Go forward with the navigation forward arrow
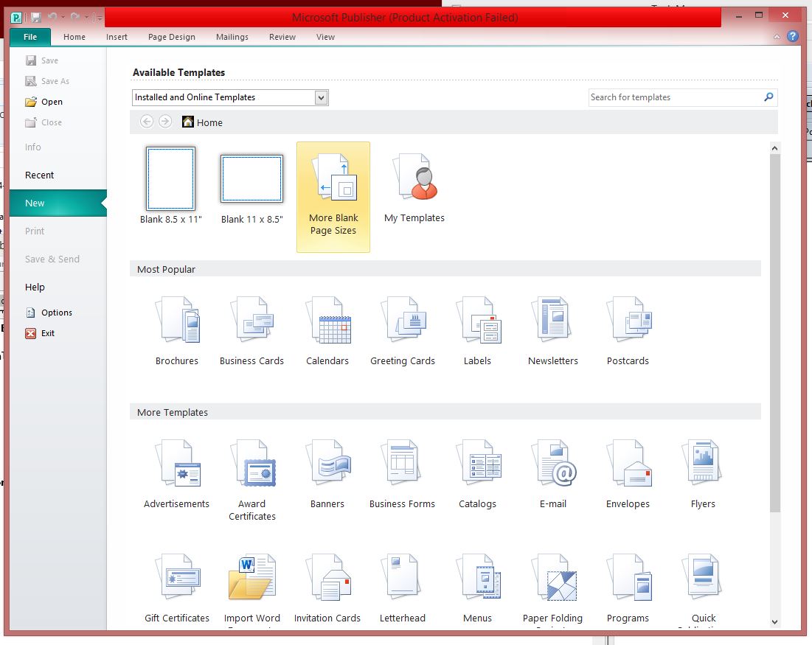This screenshot has height=645, width=812. pos(165,122)
